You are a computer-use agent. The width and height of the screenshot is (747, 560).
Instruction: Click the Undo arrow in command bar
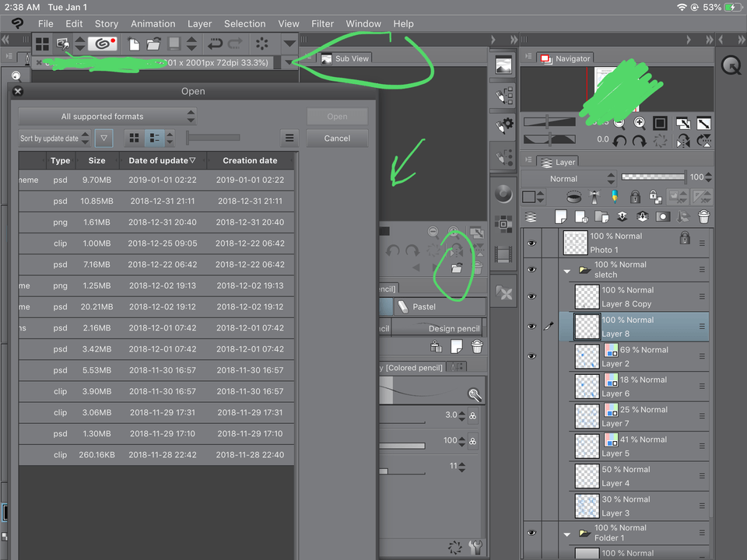215,44
